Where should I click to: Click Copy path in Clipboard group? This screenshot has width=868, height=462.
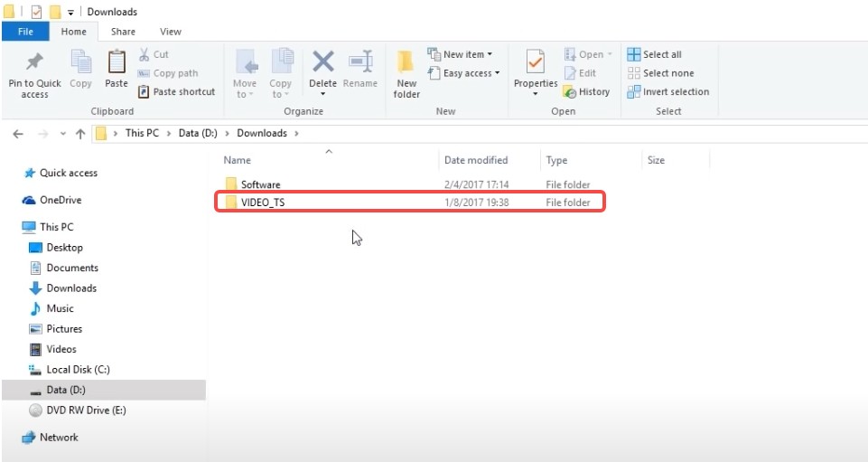[x=168, y=73]
